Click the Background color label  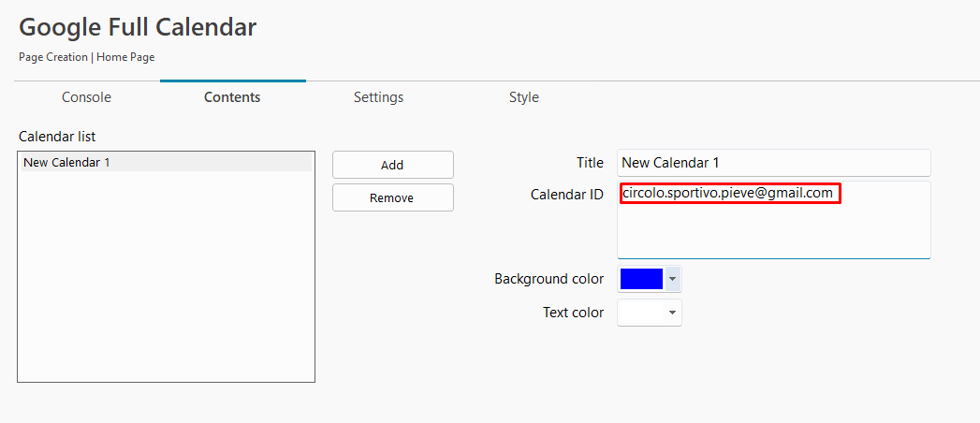pos(549,279)
